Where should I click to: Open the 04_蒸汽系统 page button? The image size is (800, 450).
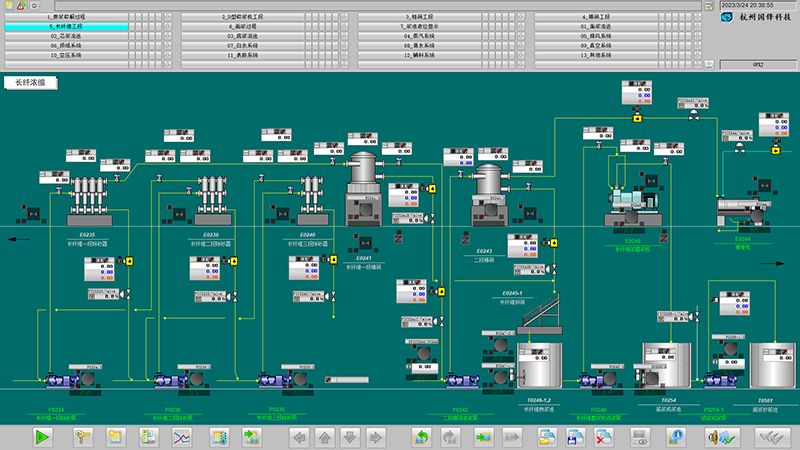point(421,36)
